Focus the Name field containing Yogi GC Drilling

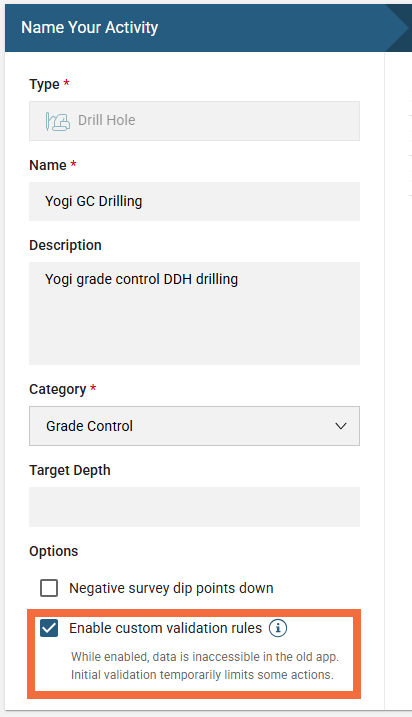point(194,202)
